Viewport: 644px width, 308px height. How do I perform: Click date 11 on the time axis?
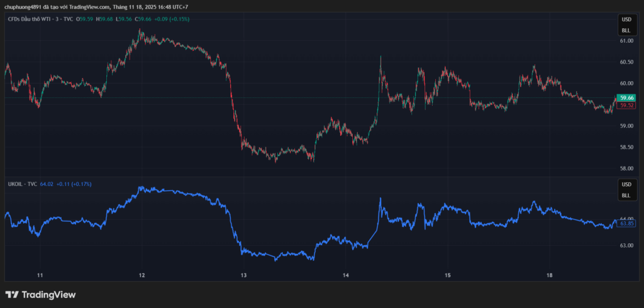point(40,275)
